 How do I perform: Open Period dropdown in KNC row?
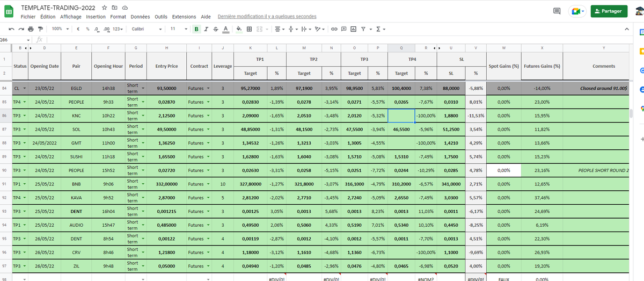pyautogui.click(x=144, y=116)
